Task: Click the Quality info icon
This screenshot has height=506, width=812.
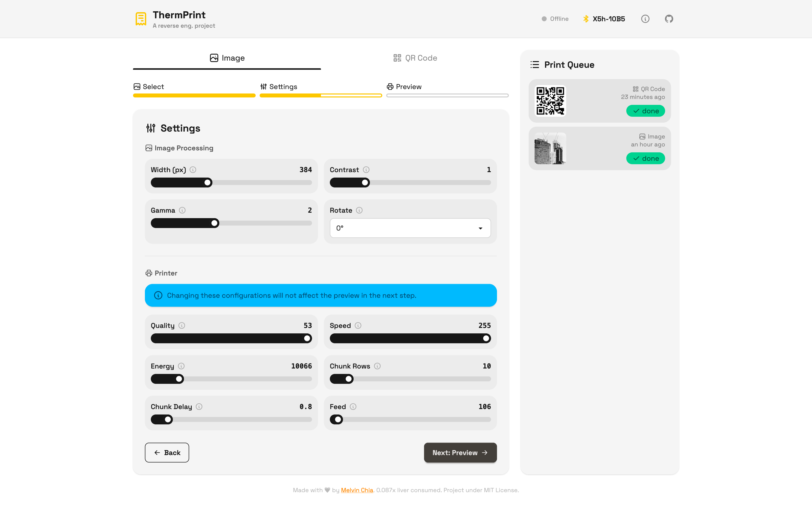Action: pyautogui.click(x=182, y=326)
